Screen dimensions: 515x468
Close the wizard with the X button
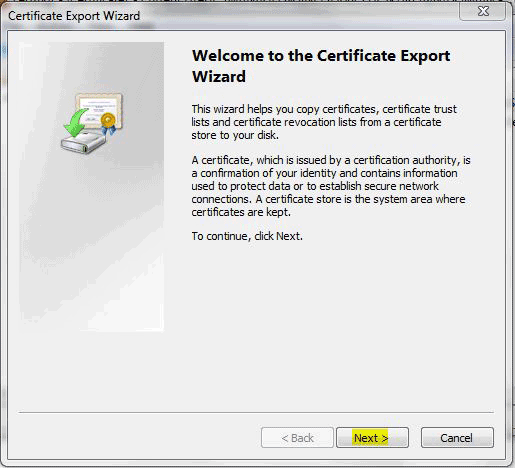(482, 12)
